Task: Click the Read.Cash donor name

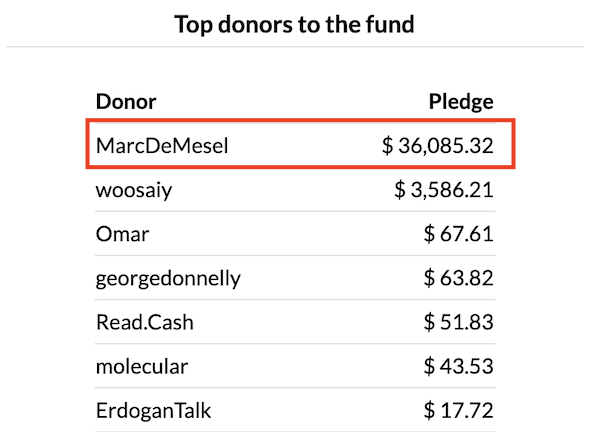Action: (x=145, y=322)
